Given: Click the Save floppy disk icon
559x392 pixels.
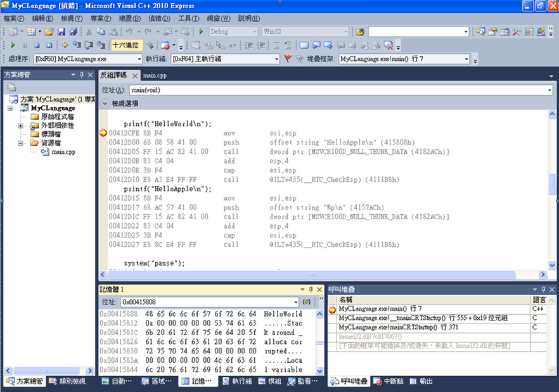Looking at the screenshot, I should (x=61, y=32).
